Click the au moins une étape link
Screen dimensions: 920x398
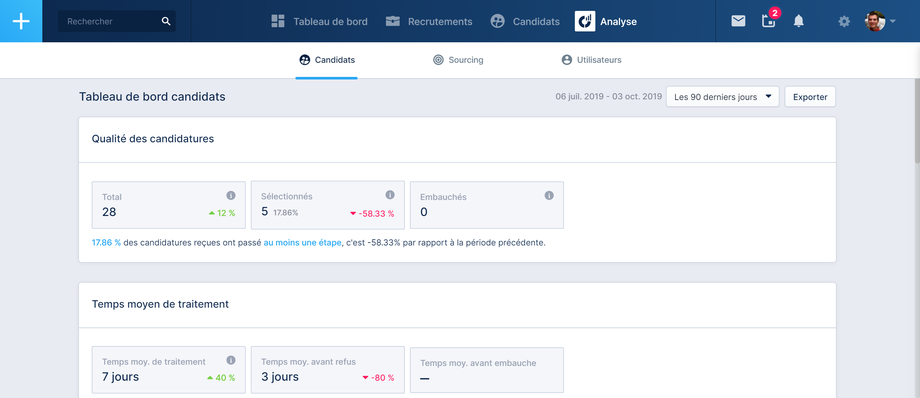coord(302,242)
